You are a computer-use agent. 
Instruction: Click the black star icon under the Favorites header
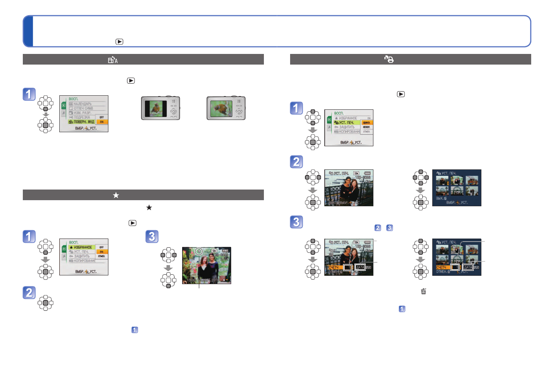pos(149,207)
